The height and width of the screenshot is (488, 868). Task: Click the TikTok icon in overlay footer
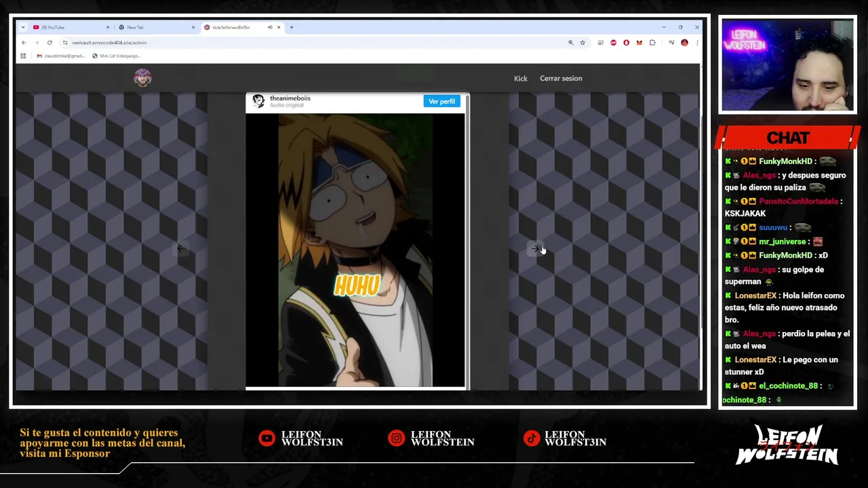532,439
